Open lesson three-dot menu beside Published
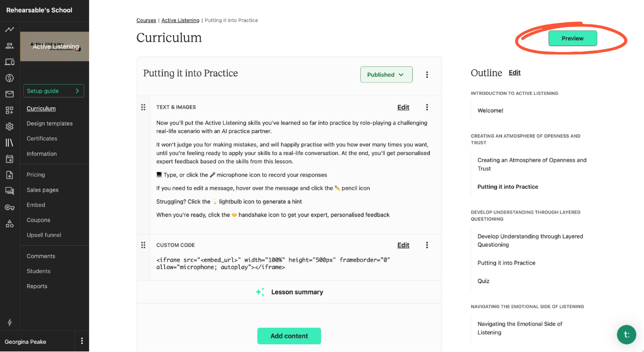Viewport: 644px width, 352px height. click(x=427, y=75)
